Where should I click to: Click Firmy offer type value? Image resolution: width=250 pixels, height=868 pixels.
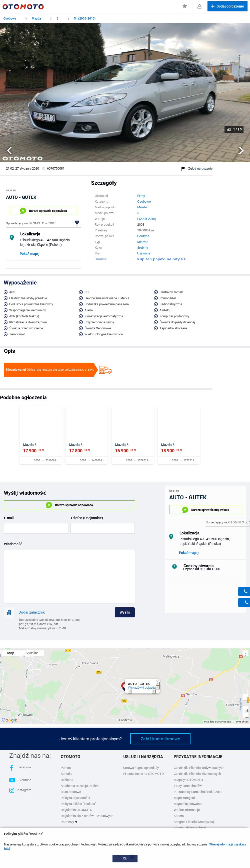pos(141,196)
